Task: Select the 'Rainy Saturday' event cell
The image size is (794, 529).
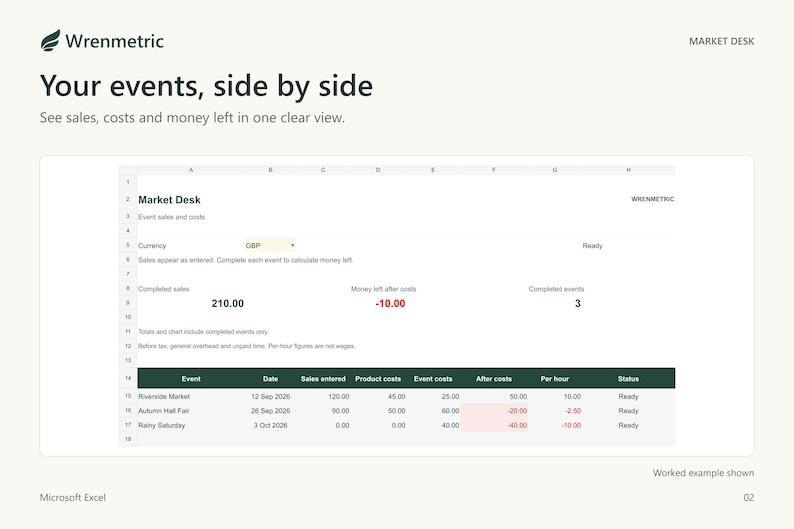Action: (191, 425)
